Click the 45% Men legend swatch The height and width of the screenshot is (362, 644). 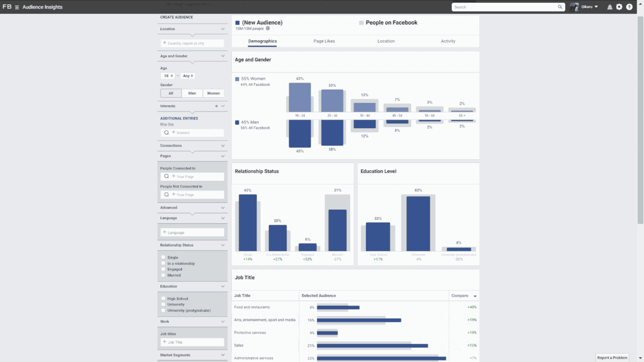[237, 122]
